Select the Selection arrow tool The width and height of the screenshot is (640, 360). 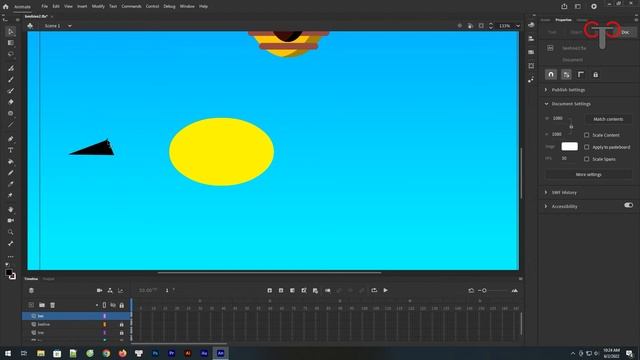(x=11, y=31)
